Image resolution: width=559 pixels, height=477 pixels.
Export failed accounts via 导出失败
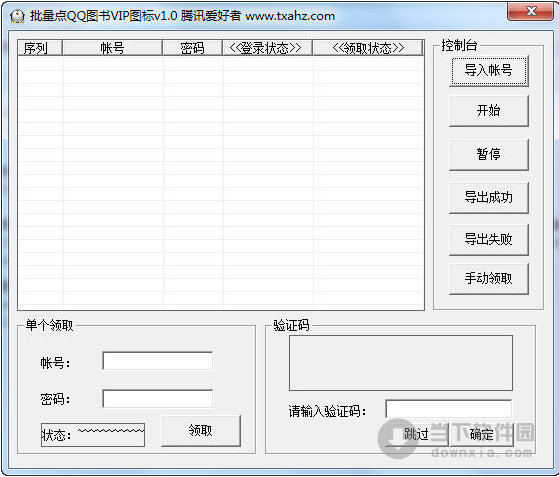(x=488, y=239)
